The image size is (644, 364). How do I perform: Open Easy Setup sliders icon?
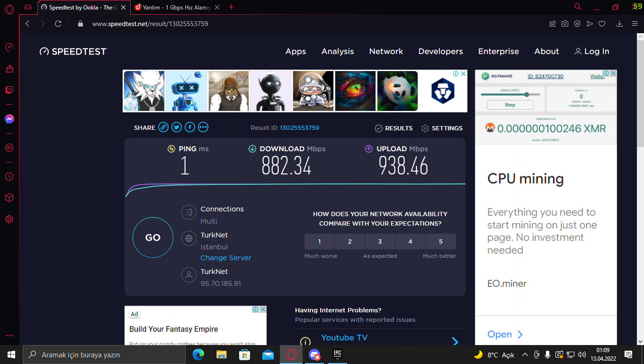point(635,24)
